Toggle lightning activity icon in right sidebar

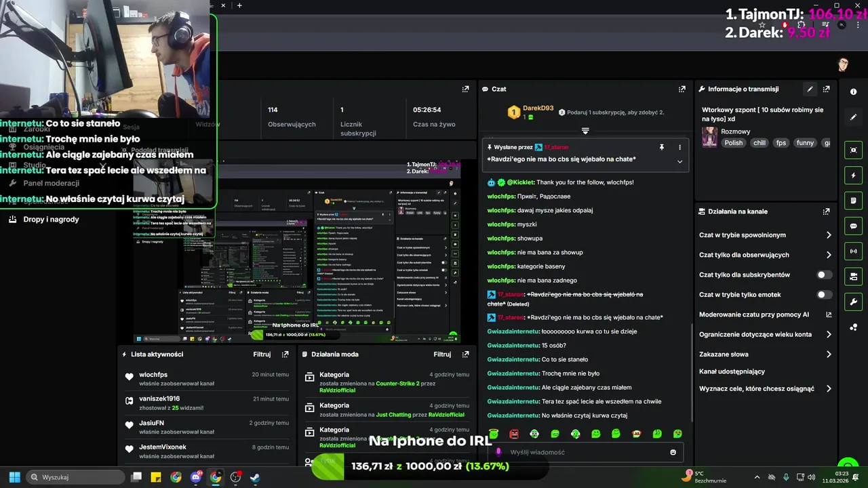(853, 176)
